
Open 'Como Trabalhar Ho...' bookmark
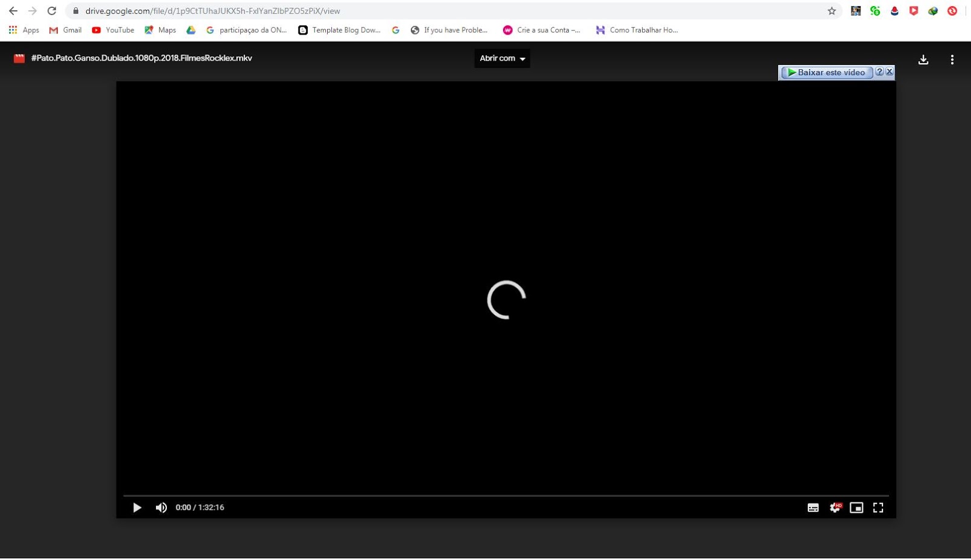[637, 30]
